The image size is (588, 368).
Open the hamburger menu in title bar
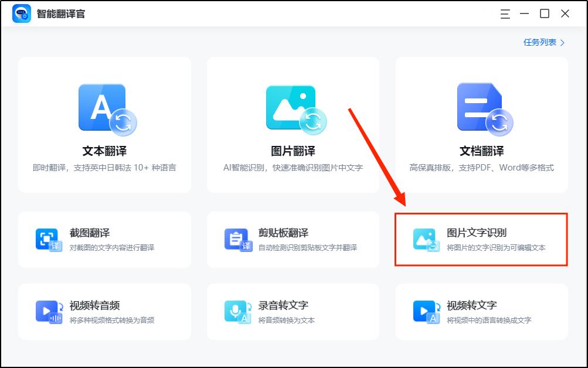tap(504, 13)
